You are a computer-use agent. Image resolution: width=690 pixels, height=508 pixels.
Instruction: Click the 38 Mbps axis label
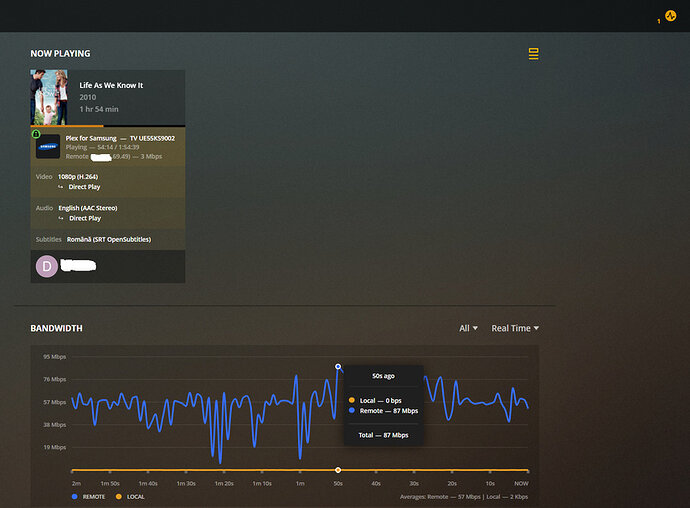(x=55, y=425)
